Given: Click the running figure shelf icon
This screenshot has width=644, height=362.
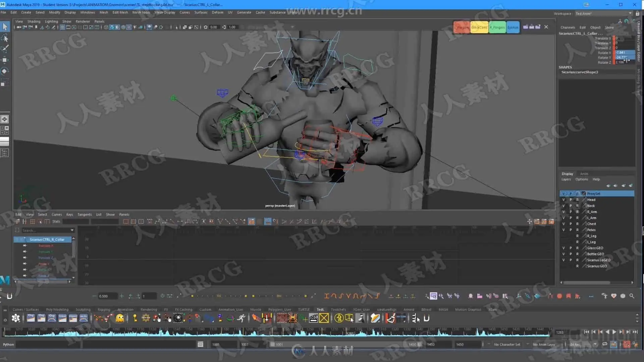Looking at the screenshot, I should (x=241, y=318).
